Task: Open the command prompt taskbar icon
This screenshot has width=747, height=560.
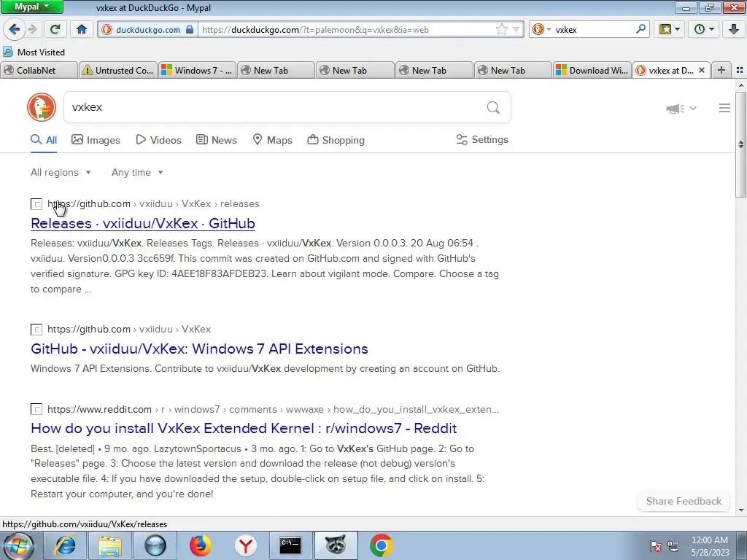Action: 290,545
